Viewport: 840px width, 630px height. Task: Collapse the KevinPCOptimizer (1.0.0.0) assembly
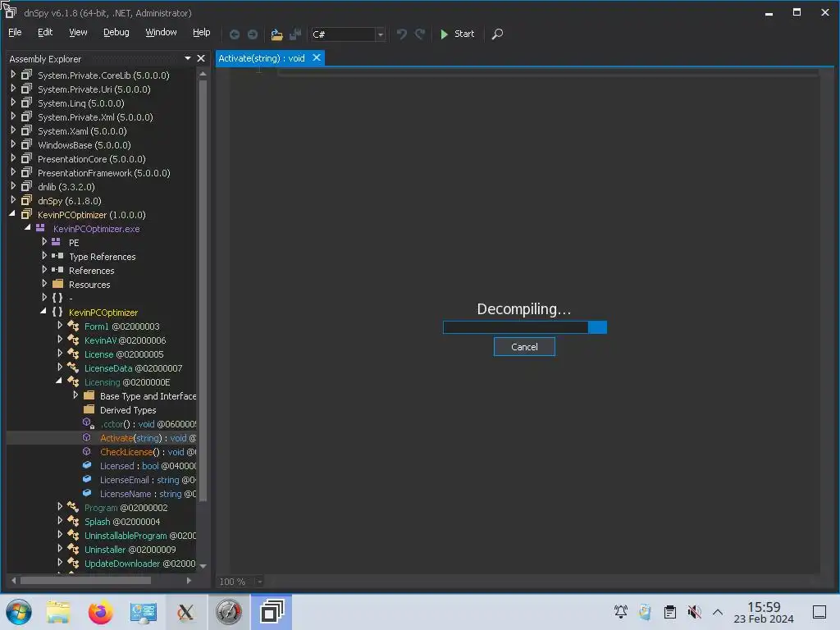click(12, 214)
